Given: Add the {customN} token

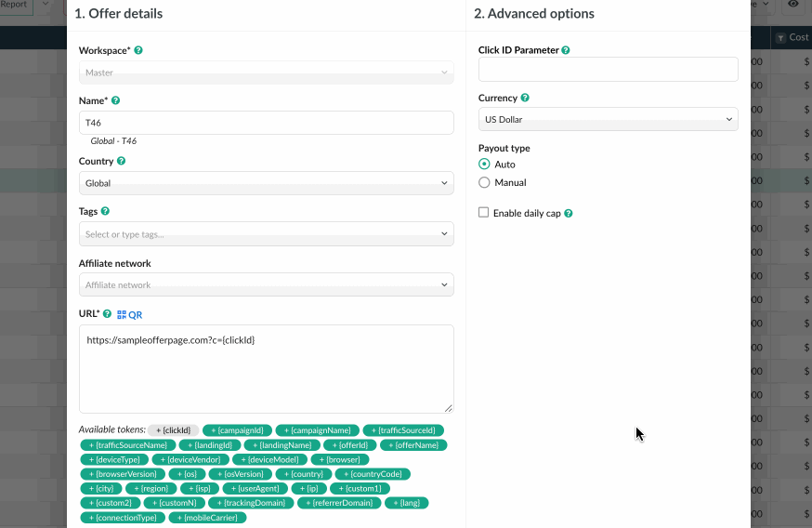Looking at the screenshot, I should pos(174,503).
